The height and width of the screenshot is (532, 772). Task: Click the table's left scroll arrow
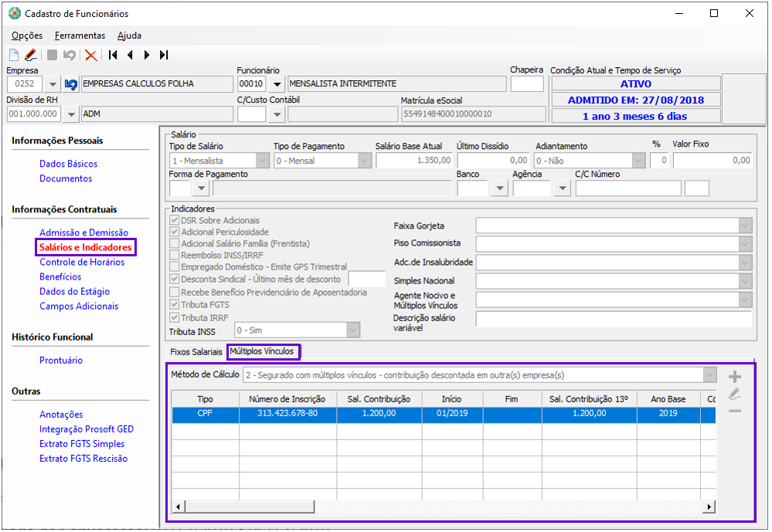point(179,507)
